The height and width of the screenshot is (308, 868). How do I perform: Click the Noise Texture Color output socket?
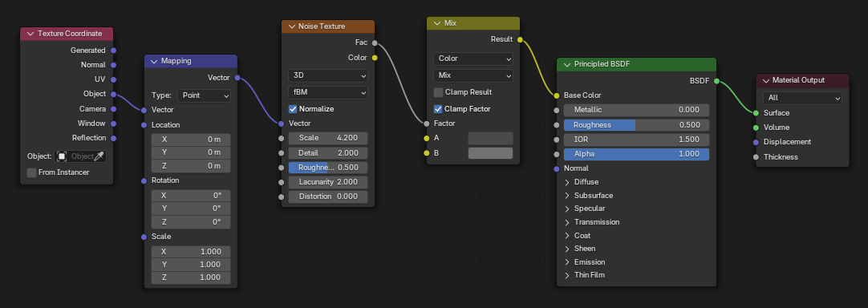[x=375, y=58]
